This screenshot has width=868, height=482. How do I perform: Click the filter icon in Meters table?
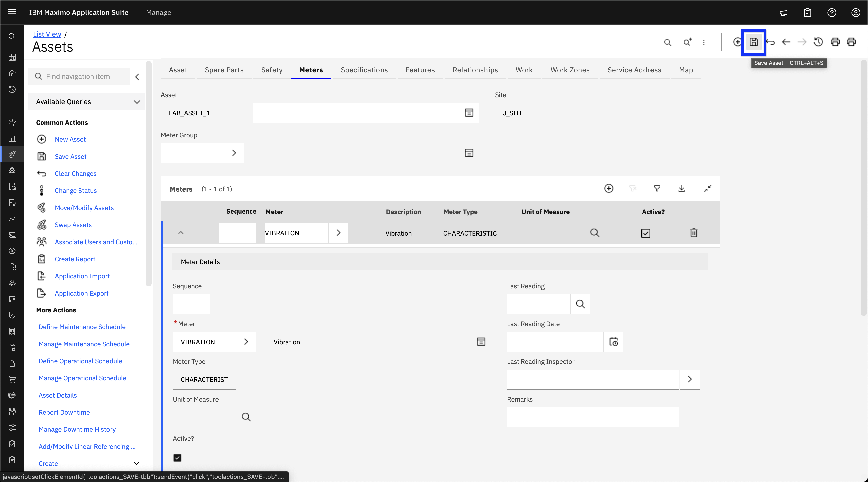tap(657, 188)
